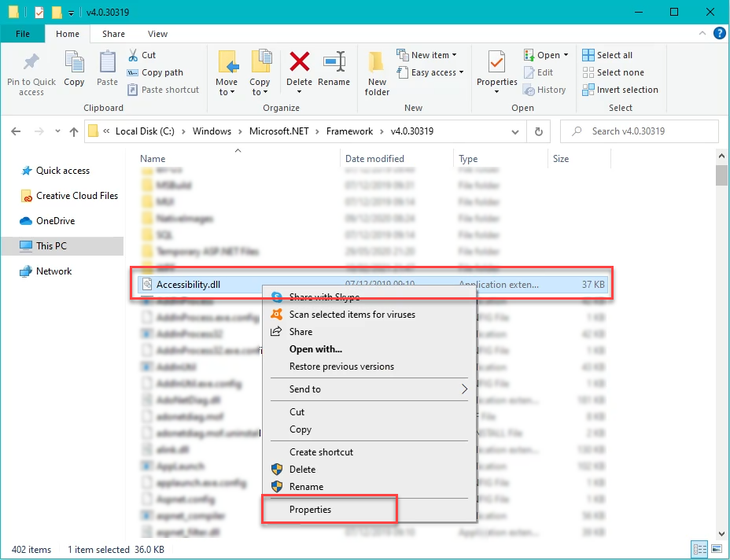Click the title bar new folder icon
This screenshot has width=730, height=560.
57,13
